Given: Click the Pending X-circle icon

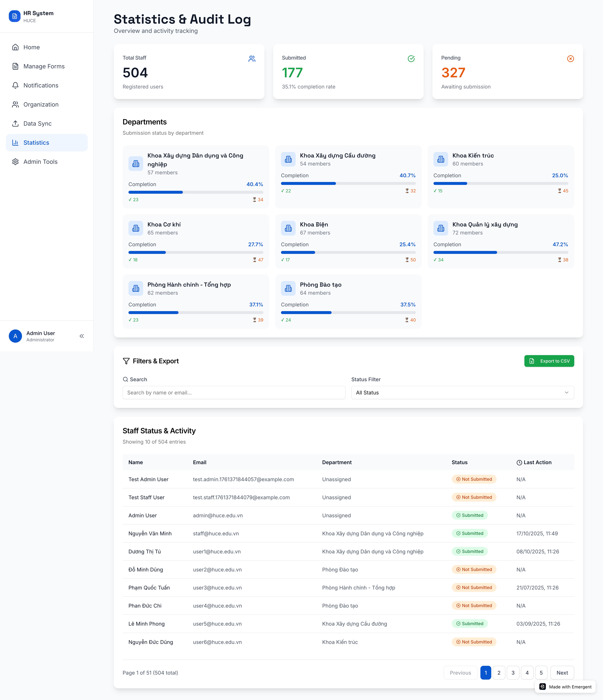Looking at the screenshot, I should coord(570,59).
